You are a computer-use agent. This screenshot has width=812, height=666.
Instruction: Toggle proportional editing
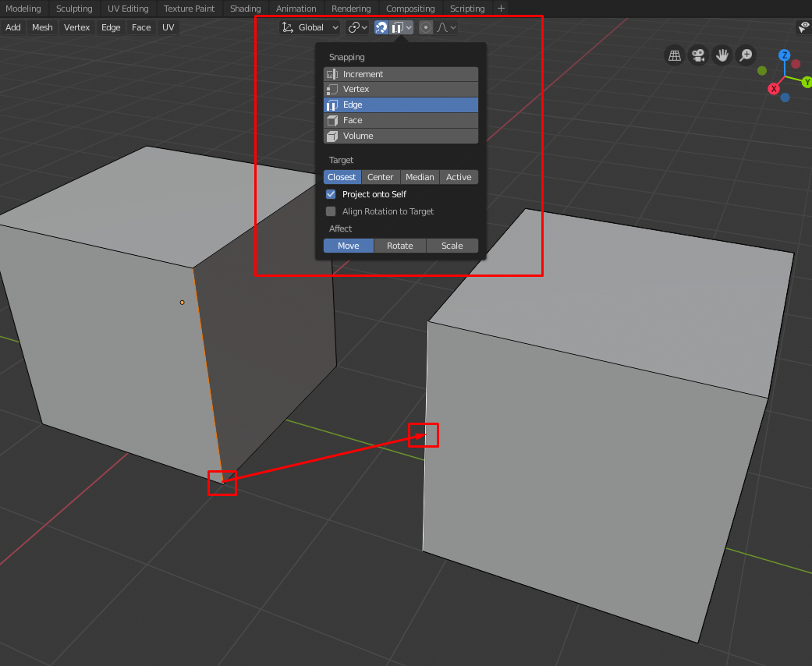pos(426,27)
